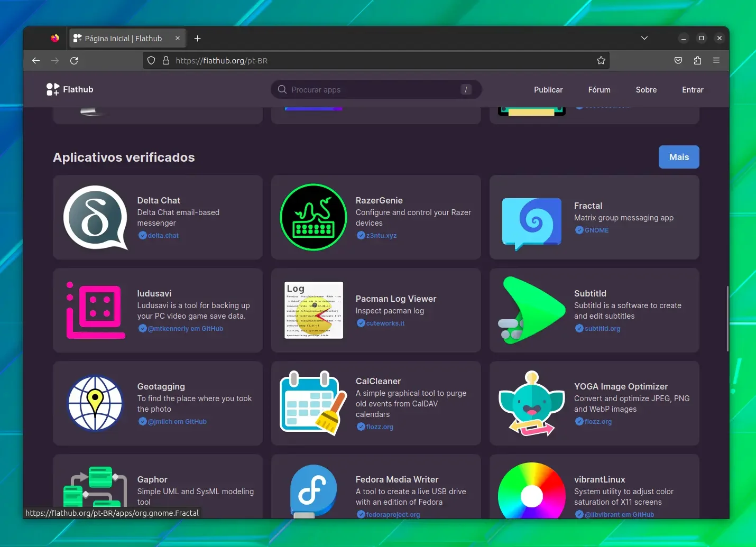Screen dimensions: 756x547
Task: Select the pink ludusavi app icon
Action: pyautogui.click(x=96, y=310)
